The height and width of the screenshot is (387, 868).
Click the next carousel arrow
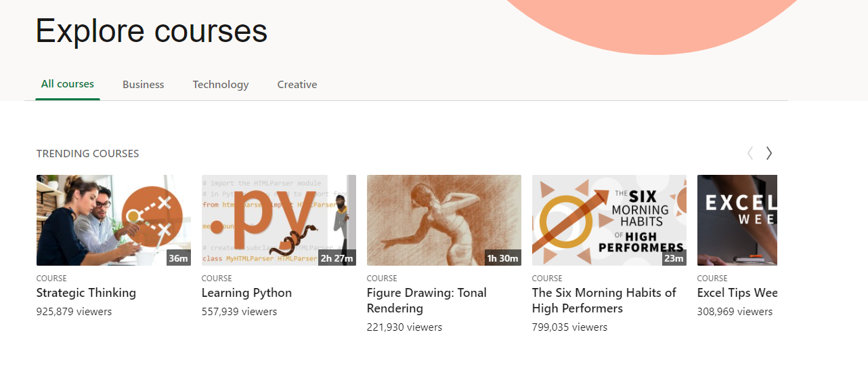click(768, 153)
